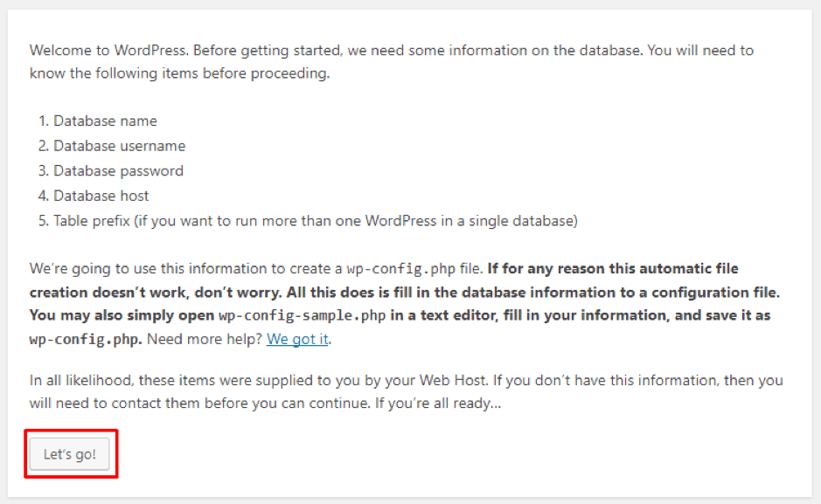Click the "single database" parenthetical text
The width and height of the screenshot is (821, 504).
click(x=529, y=221)
